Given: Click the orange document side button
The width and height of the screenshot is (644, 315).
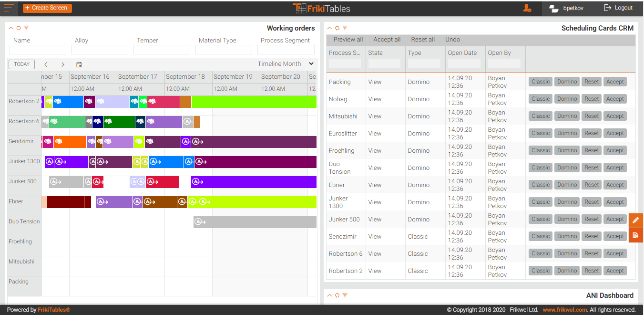Looking at the screenshot, I should (x=635, y=235).
